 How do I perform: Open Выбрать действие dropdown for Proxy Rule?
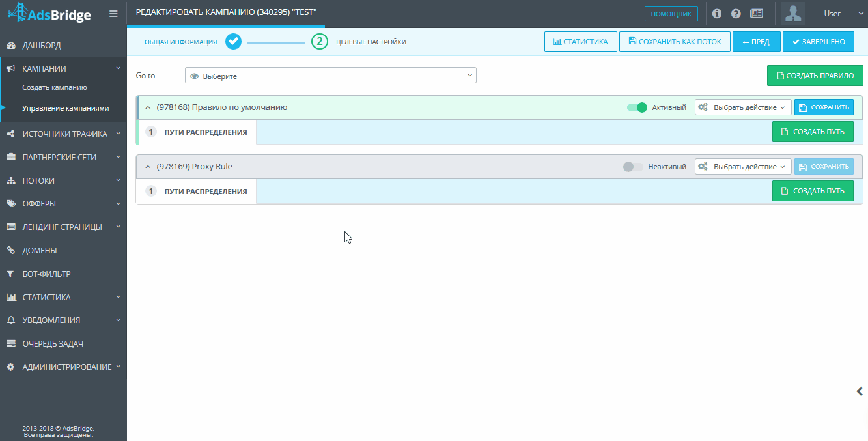click(743, 167)
